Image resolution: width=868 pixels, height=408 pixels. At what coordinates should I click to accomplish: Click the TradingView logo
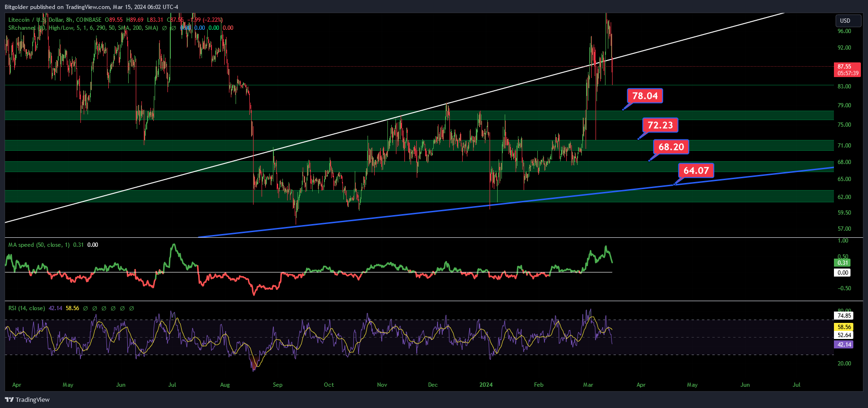[27, 400]
